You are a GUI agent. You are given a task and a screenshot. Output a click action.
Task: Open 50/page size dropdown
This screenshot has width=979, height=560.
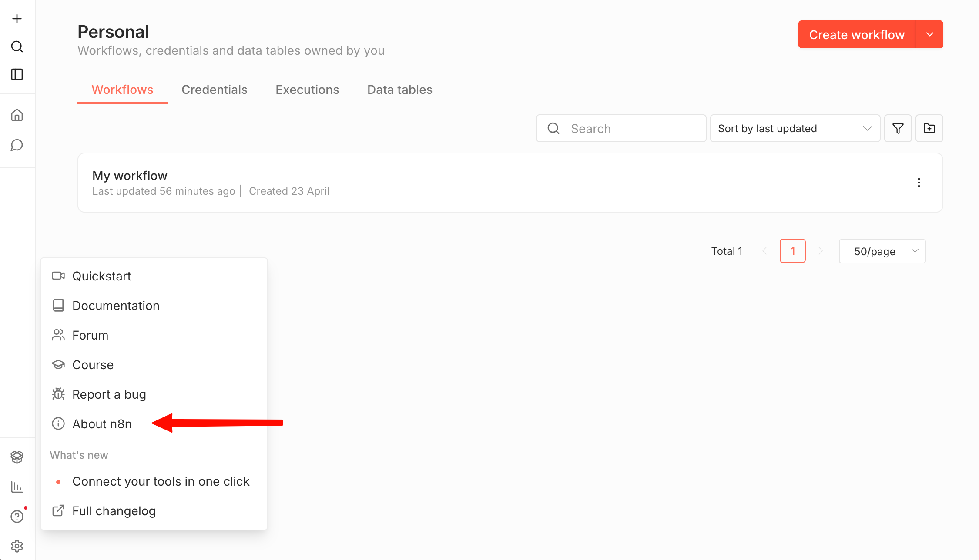click(x=882, y=251)
